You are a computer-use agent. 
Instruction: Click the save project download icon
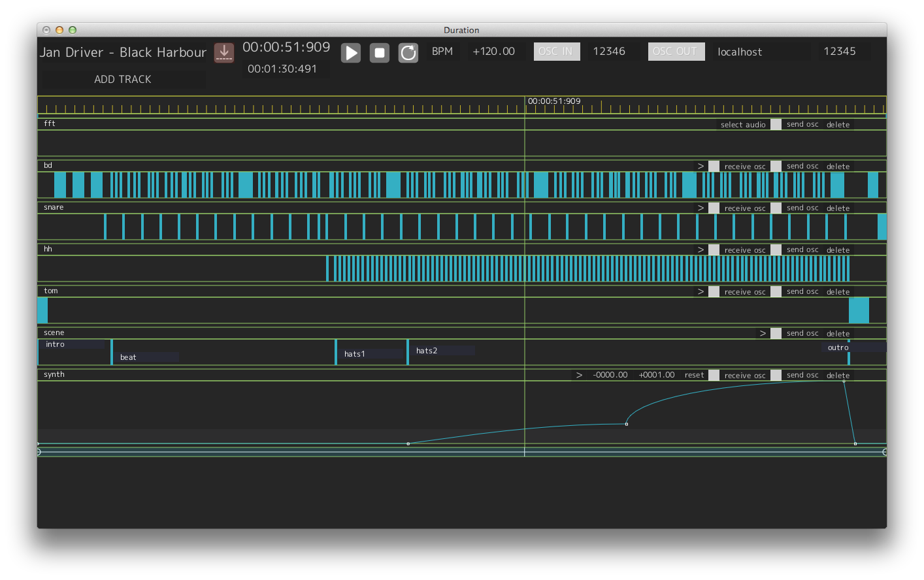224,52
